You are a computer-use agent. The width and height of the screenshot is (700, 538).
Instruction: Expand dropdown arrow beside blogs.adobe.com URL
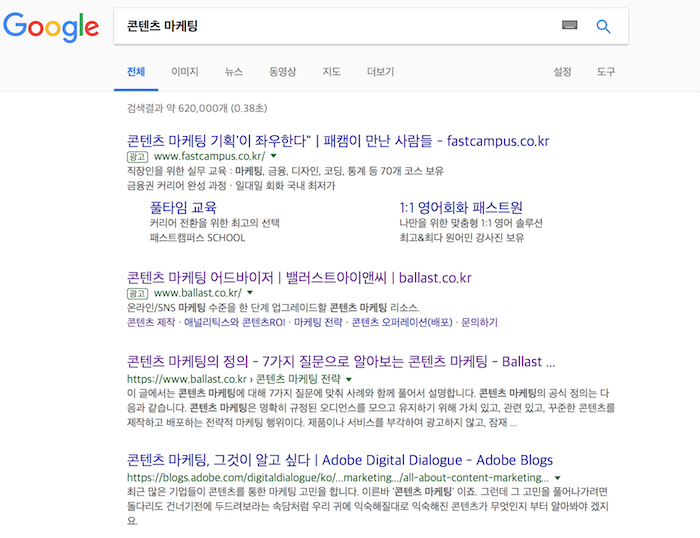(557, 478)
